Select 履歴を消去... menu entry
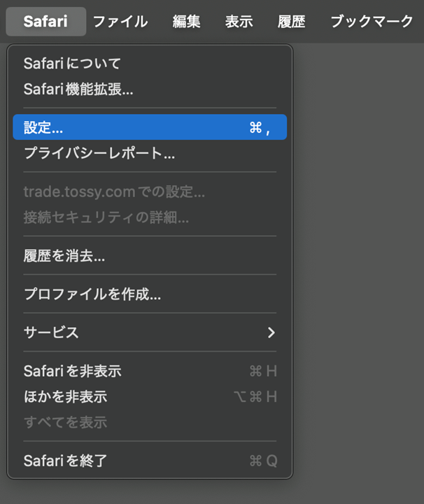Viewport: 424px width, 504px height. [x=64, y=256]
